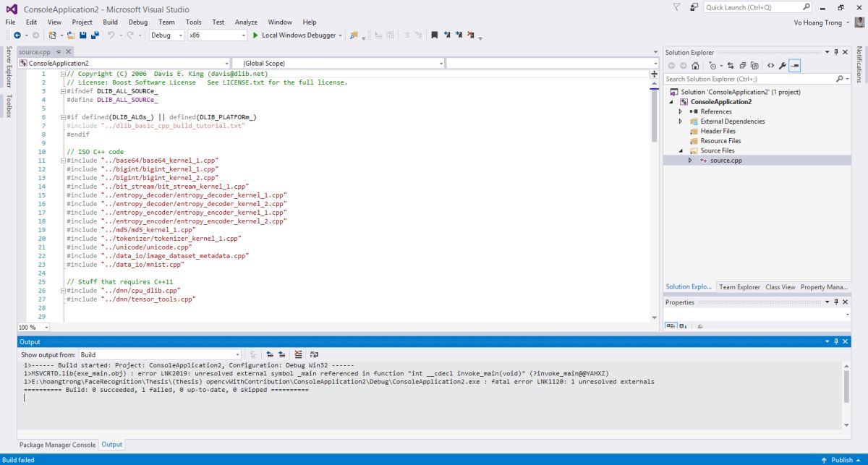
Task: Clear all bookmarks icon in toolbar
Action: 470,35
